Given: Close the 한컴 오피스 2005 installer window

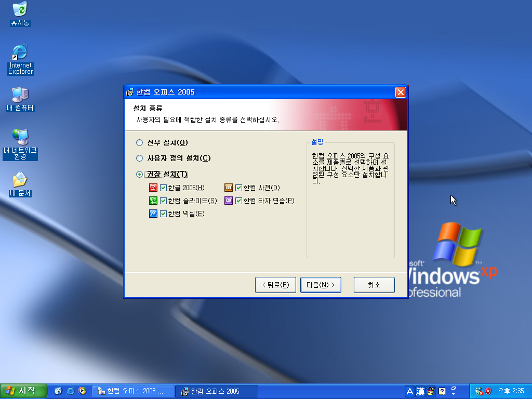Looking at the screenshot, I should (401, 92).
